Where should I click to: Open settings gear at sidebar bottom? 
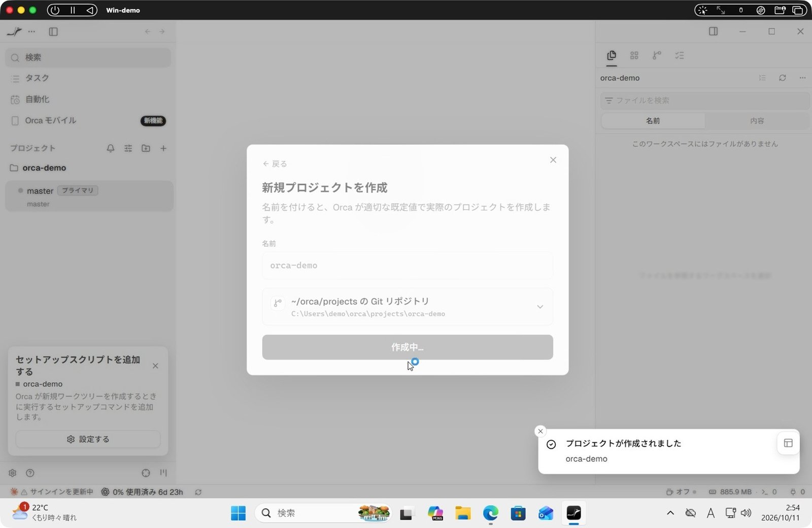point(13,473)
